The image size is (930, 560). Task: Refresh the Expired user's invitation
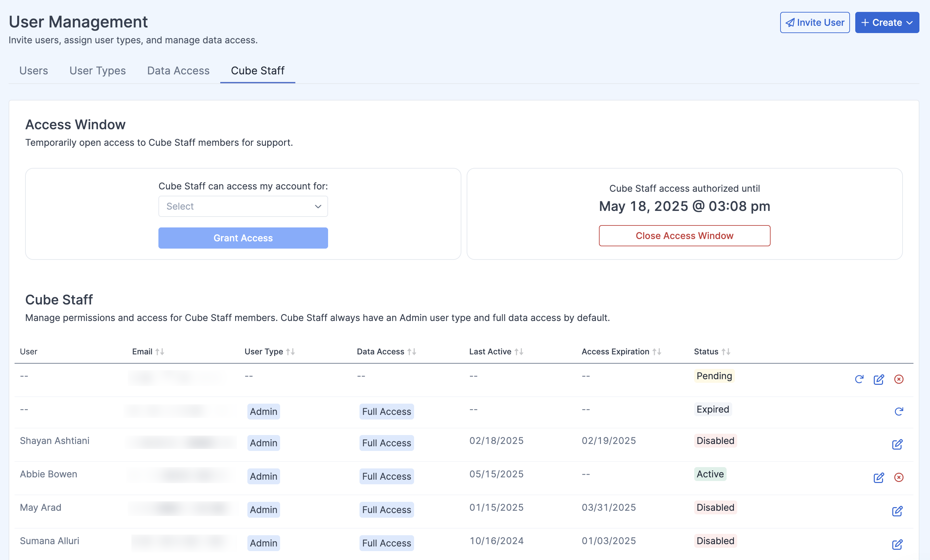click(899, 411)
